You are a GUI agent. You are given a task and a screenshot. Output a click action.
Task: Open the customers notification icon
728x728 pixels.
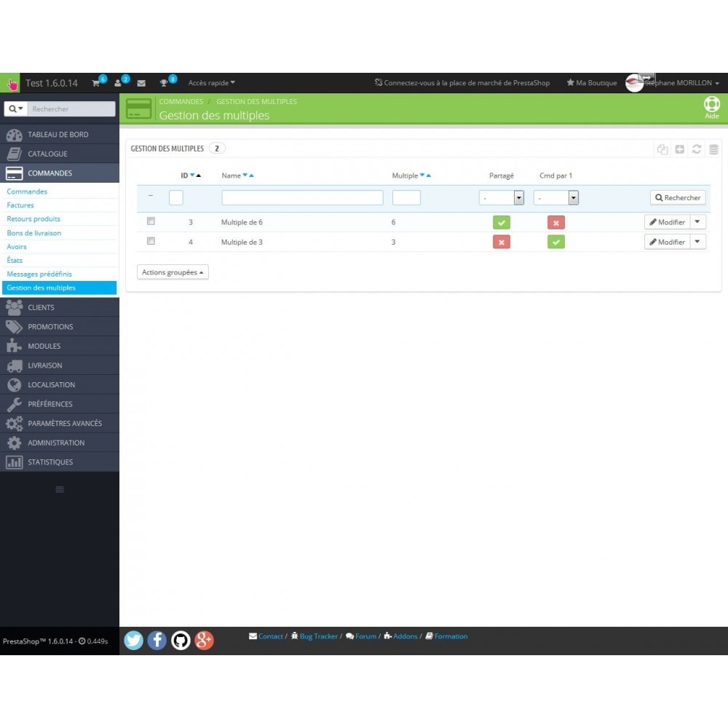[118, 83]
